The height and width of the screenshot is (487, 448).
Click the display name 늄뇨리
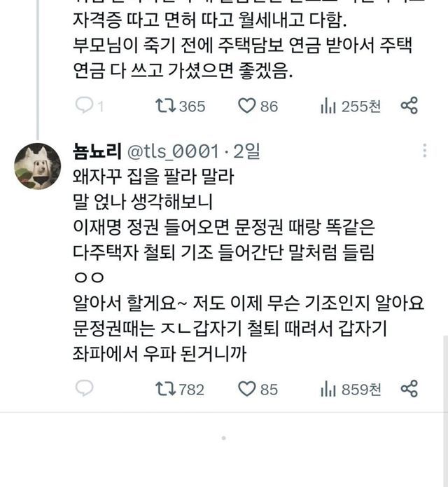pos(97,151)
